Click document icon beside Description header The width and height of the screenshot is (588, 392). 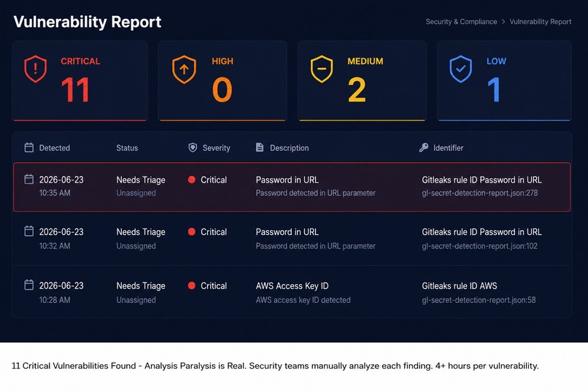click(x=260, y=147)
